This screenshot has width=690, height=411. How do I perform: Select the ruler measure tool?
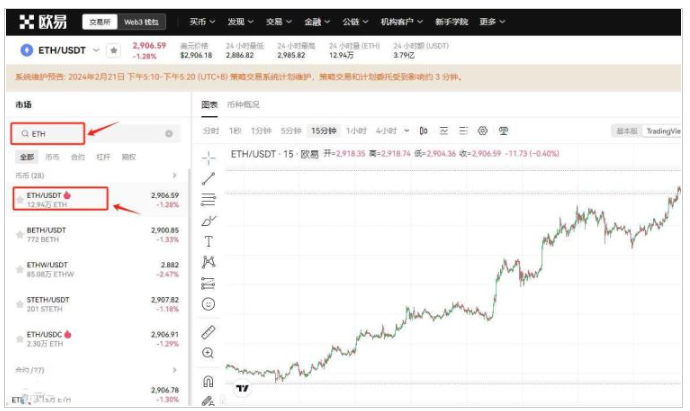click(208, 331)
